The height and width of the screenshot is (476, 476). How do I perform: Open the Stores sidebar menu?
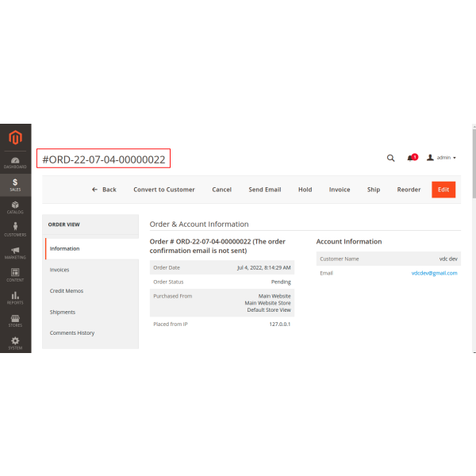(x=15, y=321)
